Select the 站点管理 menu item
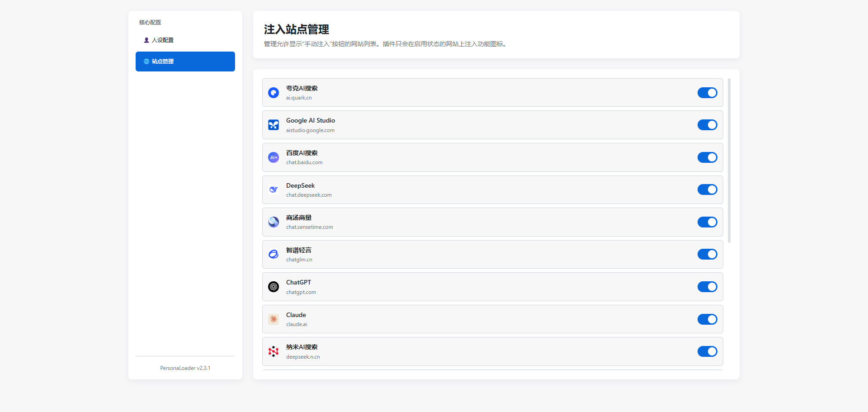Image resolution: width=868 pixels, height=412 pixels. (x=185, y=62)
